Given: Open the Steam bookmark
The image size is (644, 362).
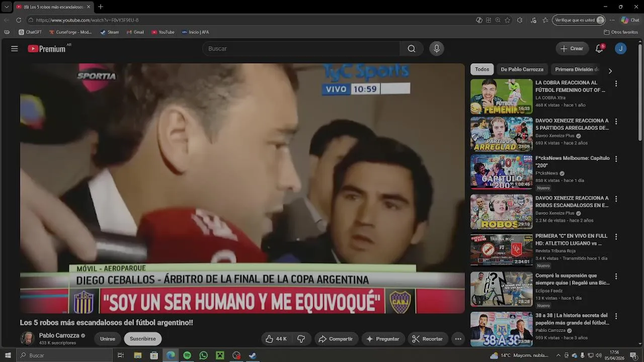Looking at the screenshot, I should coord(110,32).
